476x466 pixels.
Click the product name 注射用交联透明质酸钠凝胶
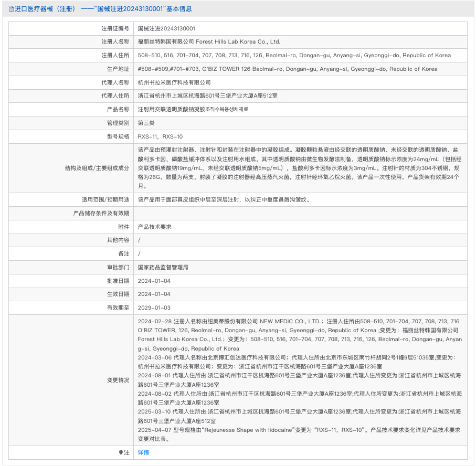click(193, 110)
